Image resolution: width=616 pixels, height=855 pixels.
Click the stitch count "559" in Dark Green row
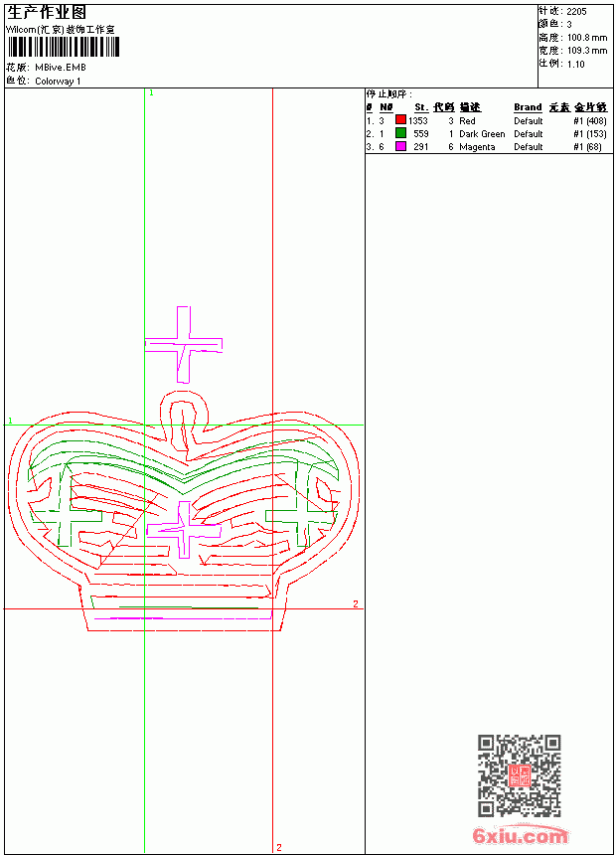(x=421, y=134)
